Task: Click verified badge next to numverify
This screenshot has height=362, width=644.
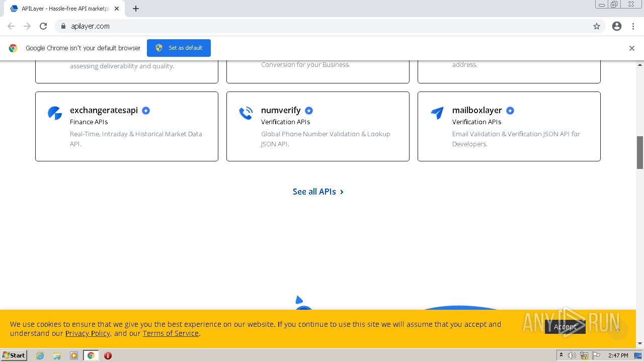Action: pos(309,111)
